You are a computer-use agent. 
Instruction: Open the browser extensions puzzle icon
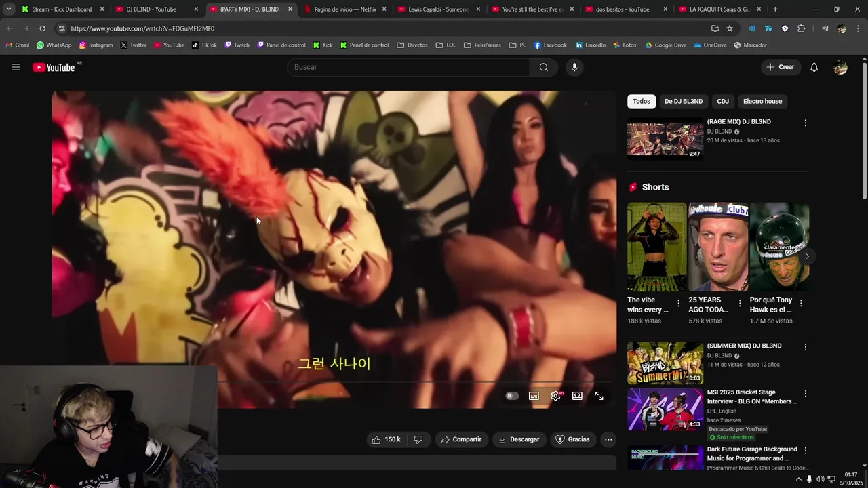point(801,28)
